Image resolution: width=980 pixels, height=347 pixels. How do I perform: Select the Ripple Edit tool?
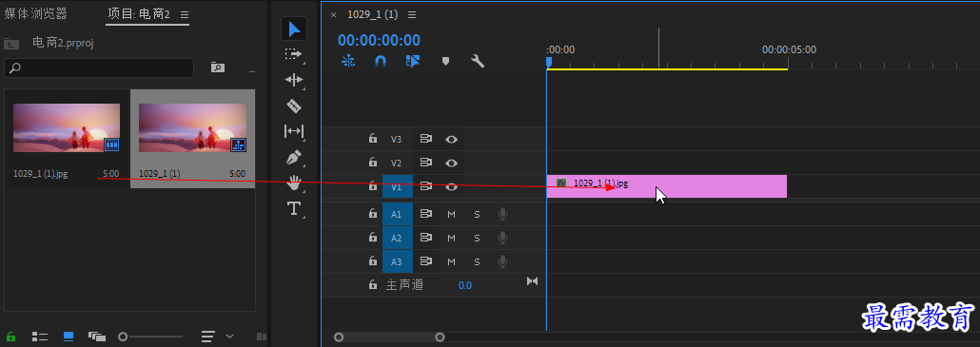(x=294, y=80)
